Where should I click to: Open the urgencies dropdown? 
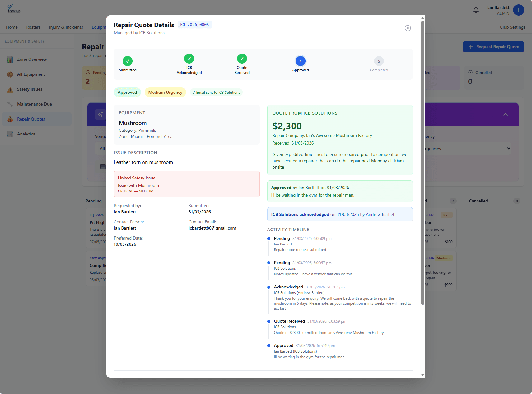click(468, 149)
